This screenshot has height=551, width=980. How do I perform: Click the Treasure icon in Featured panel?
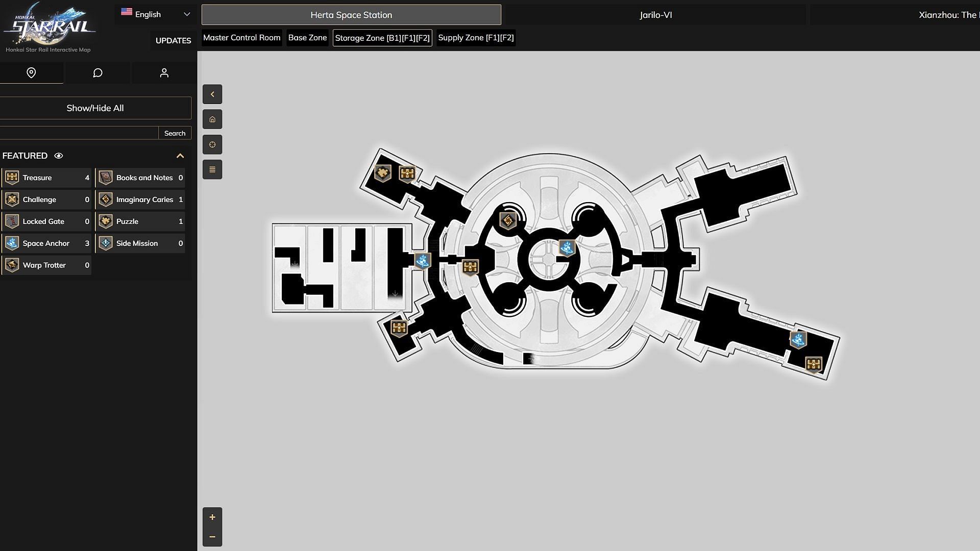(12, 177)
